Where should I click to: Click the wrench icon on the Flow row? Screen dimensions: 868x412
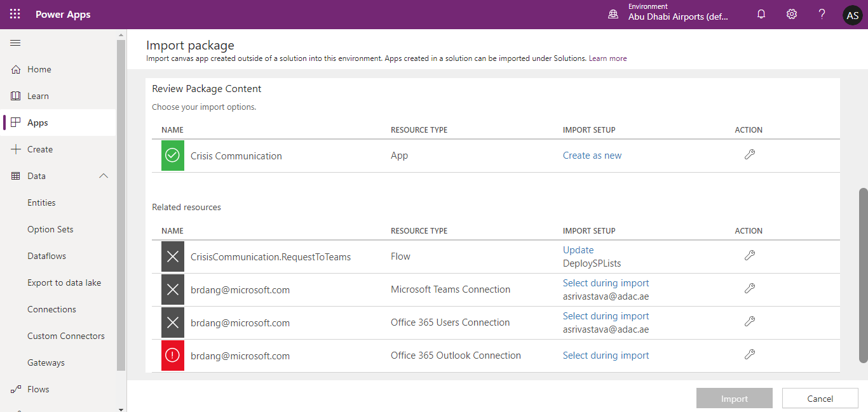click(x=750, y=255)
